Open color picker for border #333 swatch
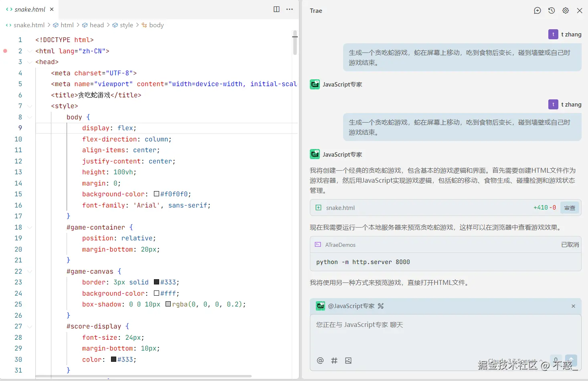The image size is (588, 381). 157,282
